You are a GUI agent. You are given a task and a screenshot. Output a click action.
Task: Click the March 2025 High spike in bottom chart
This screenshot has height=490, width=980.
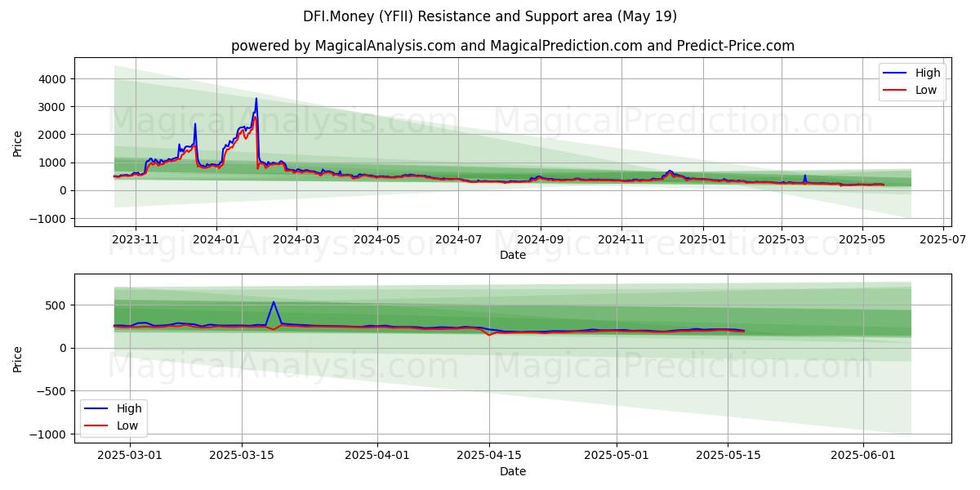point(274,301)
